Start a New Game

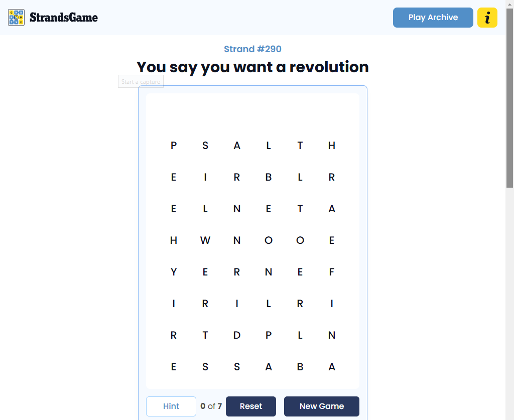[321, 406]
